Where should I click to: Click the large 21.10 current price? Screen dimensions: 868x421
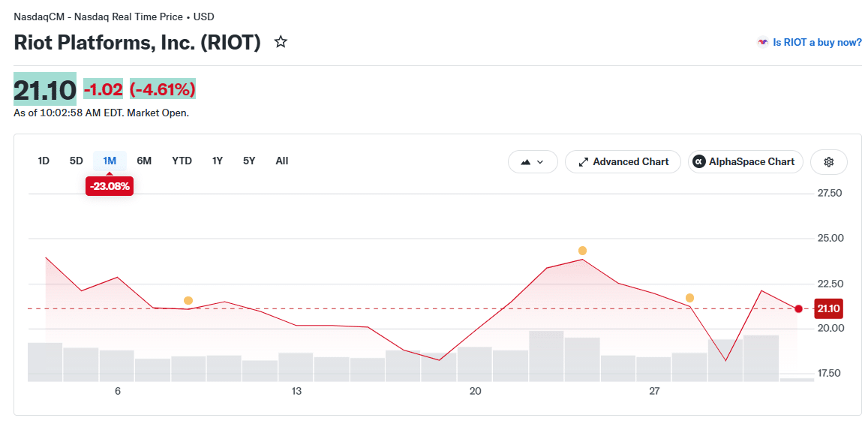click(x=45, y=89)
